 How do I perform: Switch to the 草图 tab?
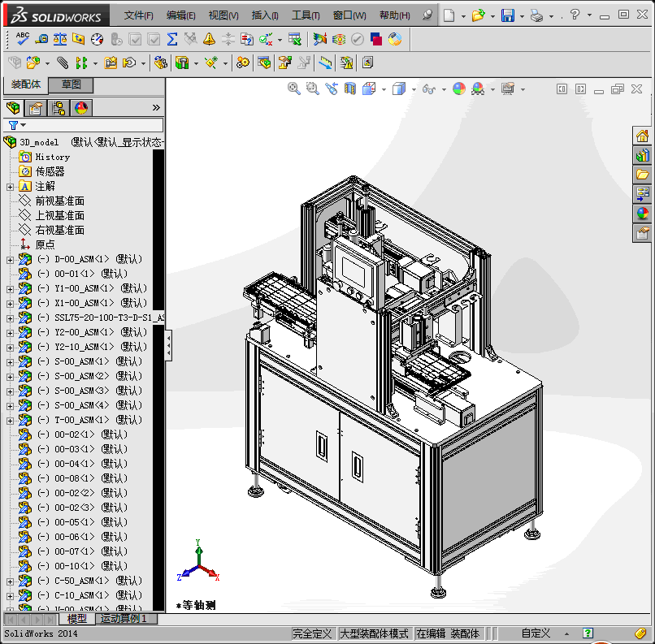(x=72, y=84)
